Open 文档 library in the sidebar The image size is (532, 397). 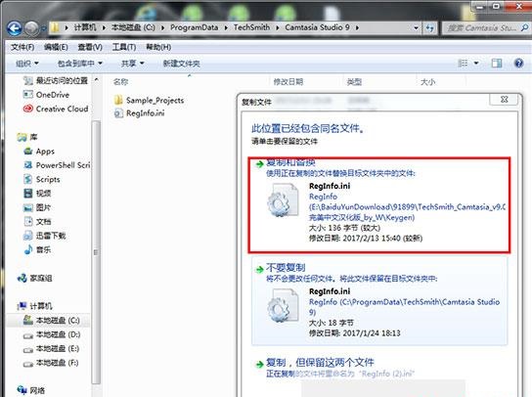[x=37, y=222]
